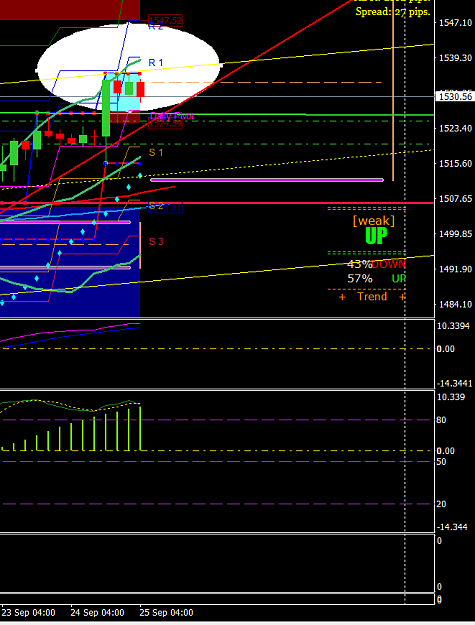Click the 'Spread: 27 pips.' text
Viewport: 475px width, 625px height.
tap(393, 12)
